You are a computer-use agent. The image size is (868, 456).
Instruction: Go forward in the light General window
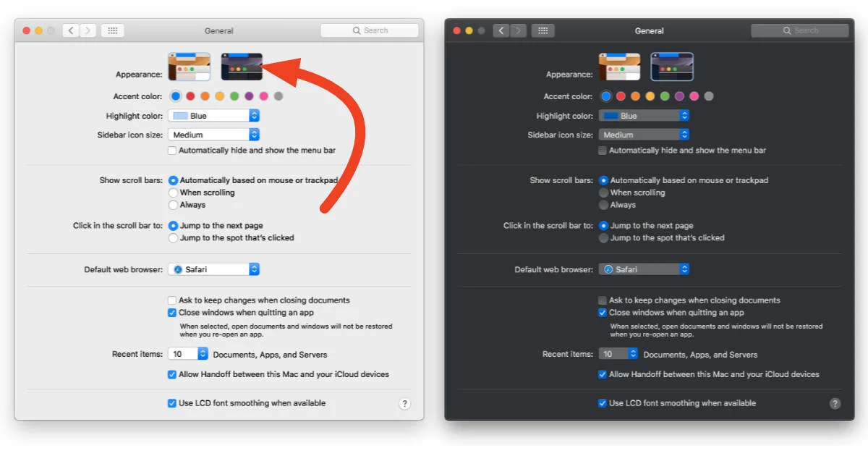pos(88,30)
